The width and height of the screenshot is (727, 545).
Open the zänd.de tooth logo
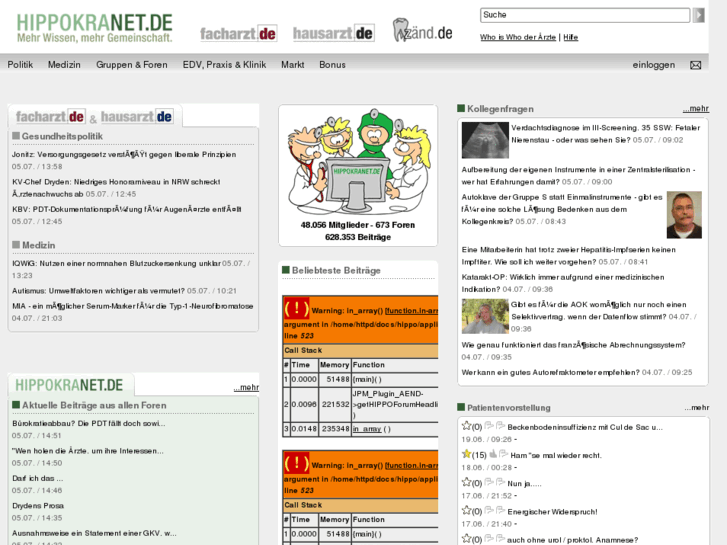[422, 31]
